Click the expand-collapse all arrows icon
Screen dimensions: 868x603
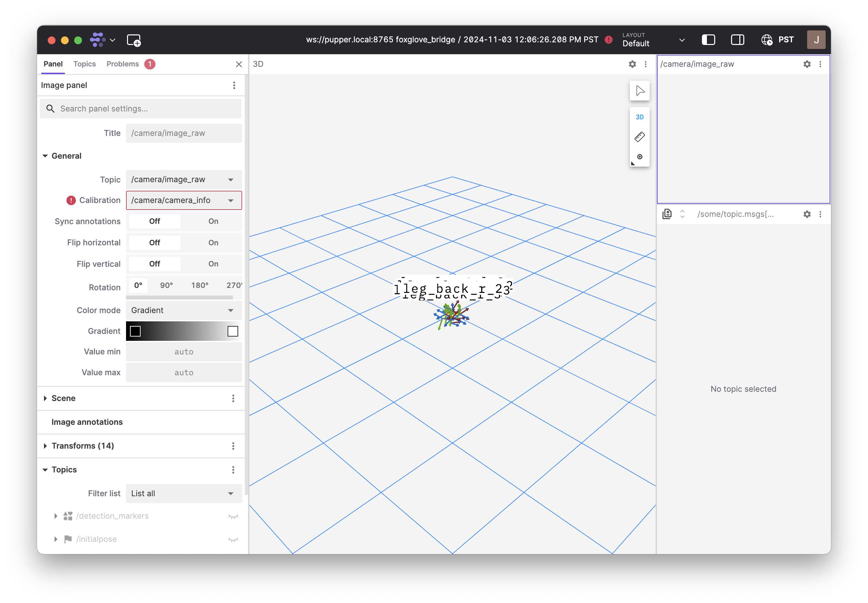(682, 214)
